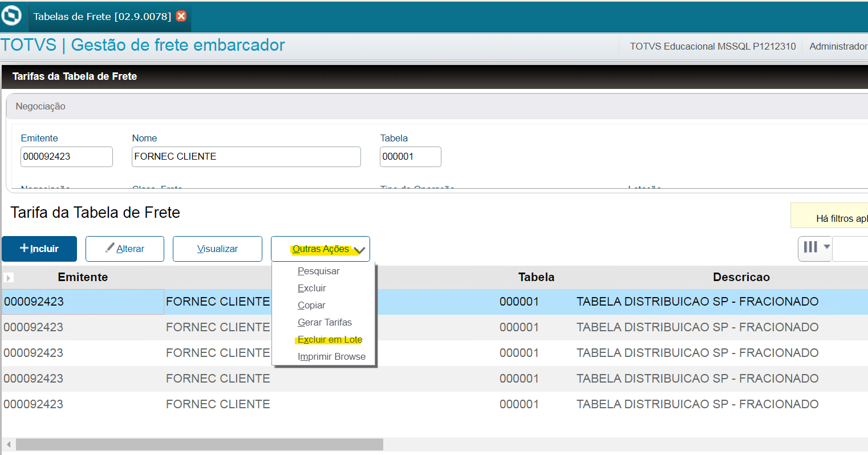Click the Alterar button
Screen dimensions: 868x455
pyautogui.click(x=125, y=249)
